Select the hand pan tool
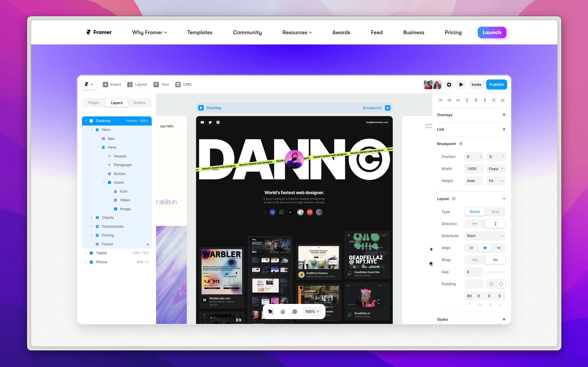The image size is (588, 367). 282,311
